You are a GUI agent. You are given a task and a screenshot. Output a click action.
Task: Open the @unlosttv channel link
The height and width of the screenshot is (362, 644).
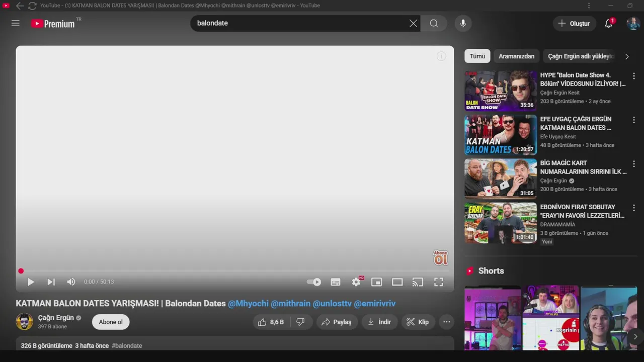pyautogui.click(x=332, y=304)
